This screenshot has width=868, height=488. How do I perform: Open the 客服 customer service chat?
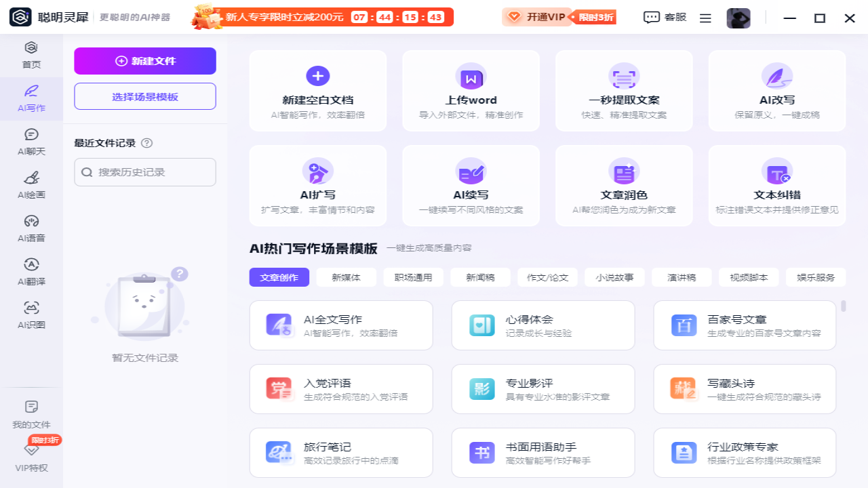pyautogui.click(x=663, y=18)
